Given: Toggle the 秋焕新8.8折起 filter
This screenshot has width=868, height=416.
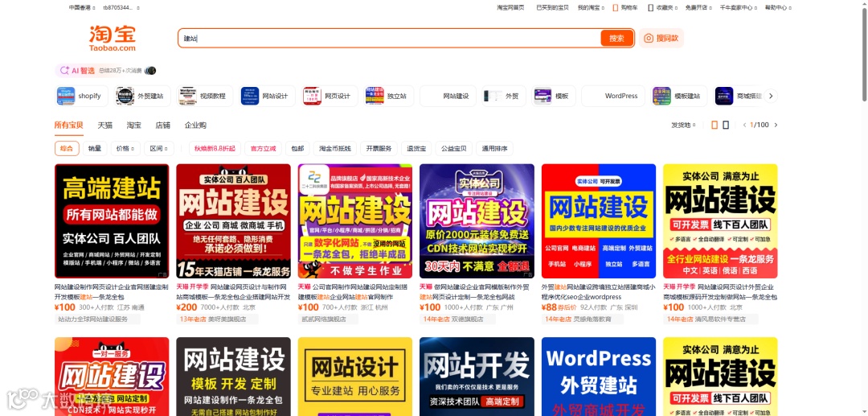Looking at the screenshot, I should [x=215, y=148].
